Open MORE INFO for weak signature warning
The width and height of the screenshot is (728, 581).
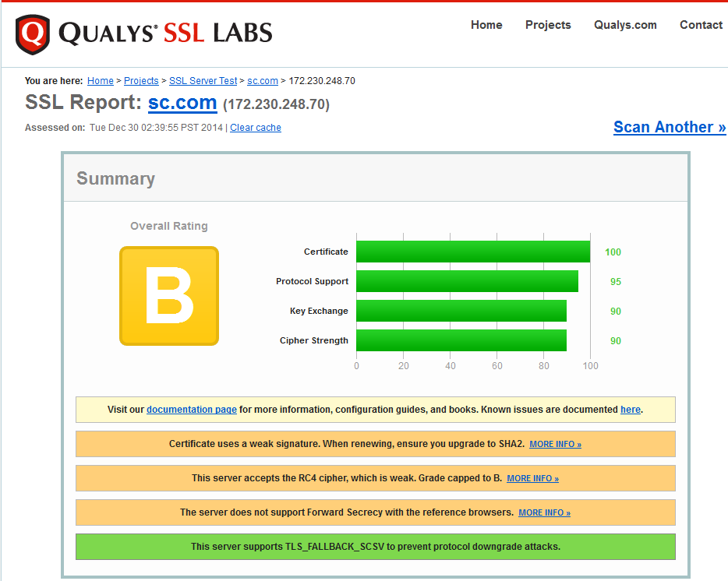click(x=555, y=444)
